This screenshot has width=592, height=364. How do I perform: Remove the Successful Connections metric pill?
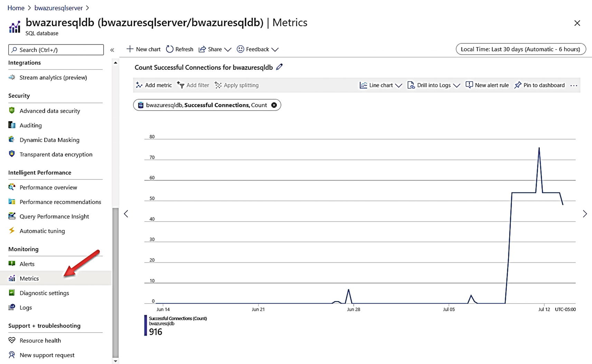click(x=274, y=105)
